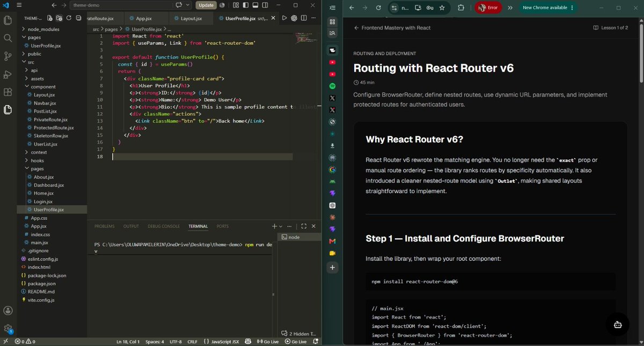Open the chat dropdown arrow in title bar
The width and height of the screenshot is (644, 346).
click(187, 5)
